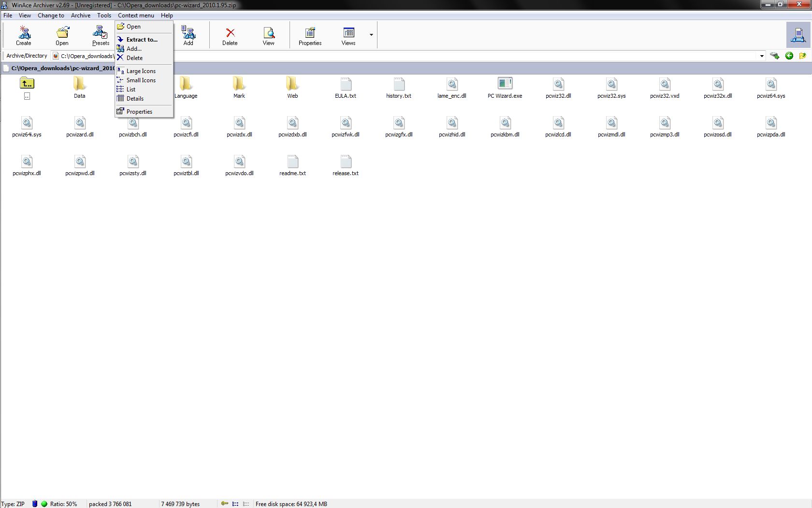Select the Mark folder
812x508 pixels.
coord(239,88)
